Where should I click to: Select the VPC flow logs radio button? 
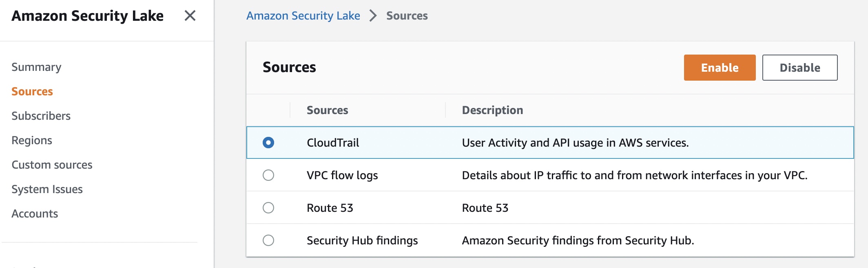(x=268, y=175)
